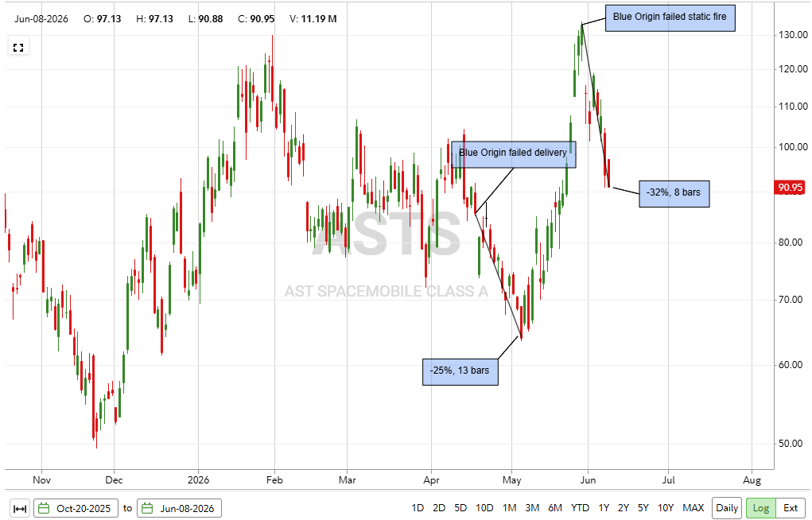
Task: Select the 2Y time range
Action: [624, 508]
